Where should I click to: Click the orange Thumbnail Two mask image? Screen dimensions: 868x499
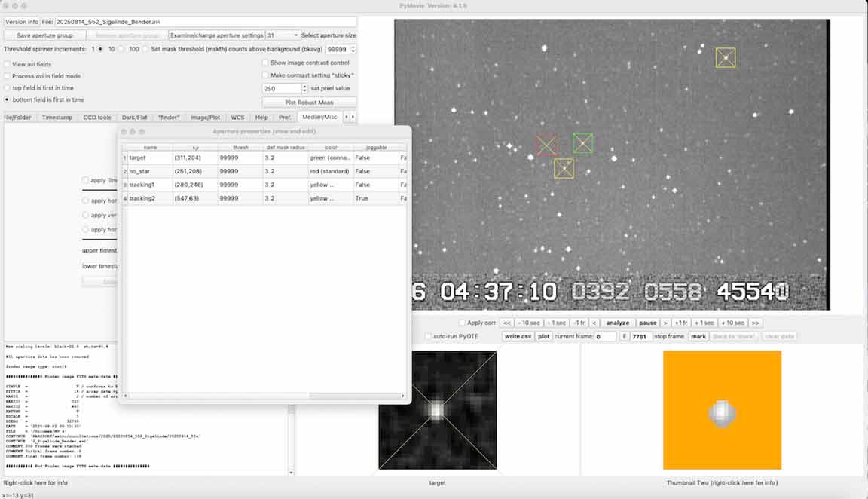[x=722, y=410]
